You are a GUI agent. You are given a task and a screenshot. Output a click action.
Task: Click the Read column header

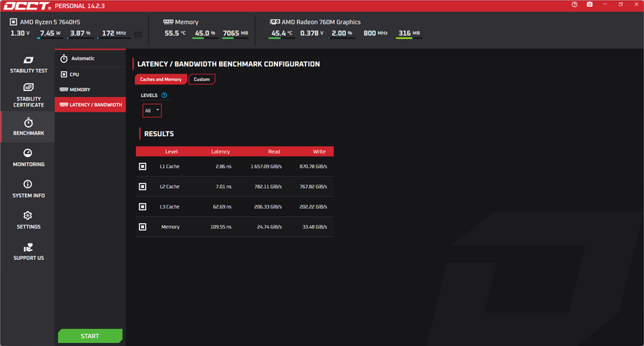(x=274, y=151)
